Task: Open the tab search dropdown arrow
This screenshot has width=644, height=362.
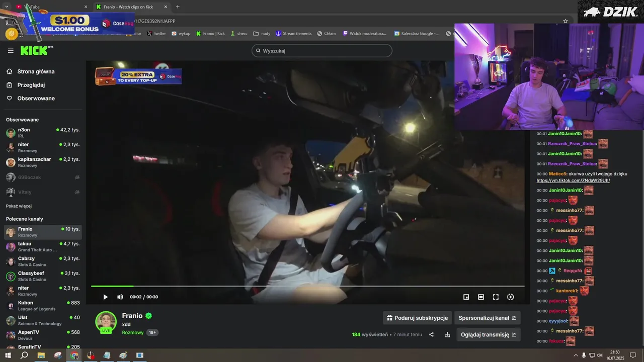Action: [x=7, y=7]
